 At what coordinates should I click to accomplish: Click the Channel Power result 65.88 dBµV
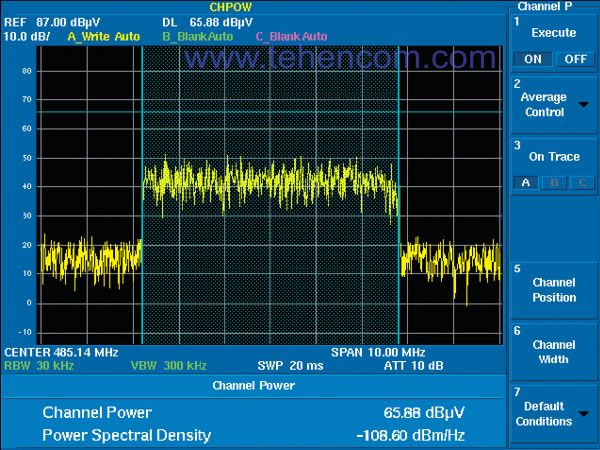tap(424, 413)
